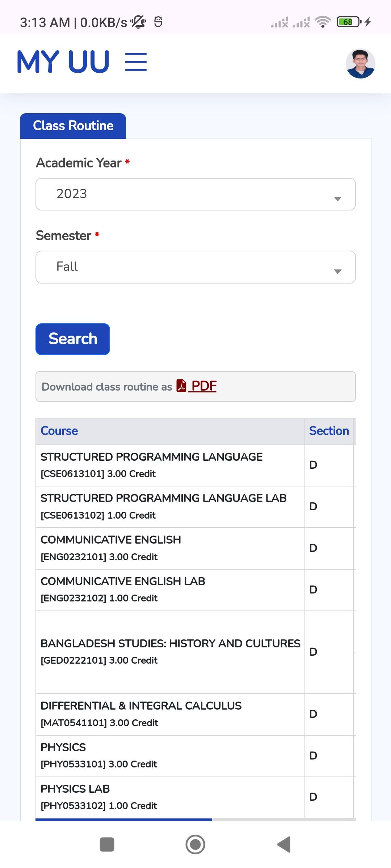The image size is (391, 868).
Task: Click the Search button
Action: click(73, 339)
